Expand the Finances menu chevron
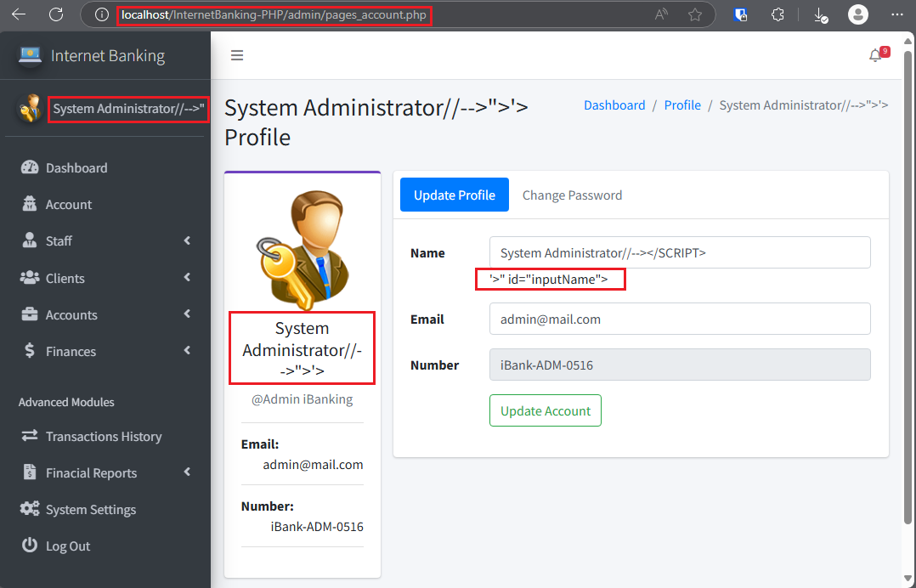916x588 pixels. click(x=187, y=350)
